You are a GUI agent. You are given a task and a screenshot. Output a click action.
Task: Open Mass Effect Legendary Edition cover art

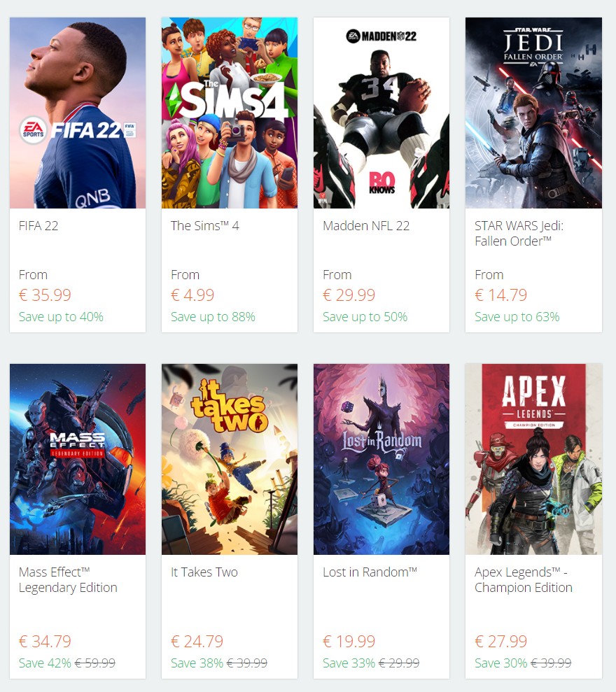[78, 459]
